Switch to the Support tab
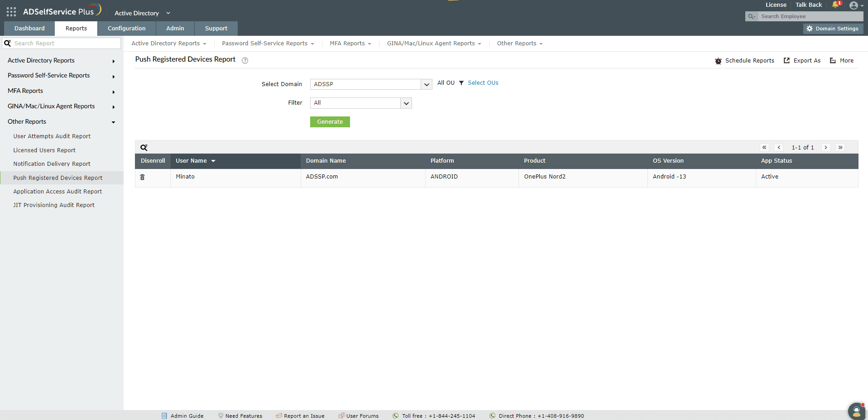Image resolution: width=868 pixels, height=420 pixels. (x=216, y=29)
